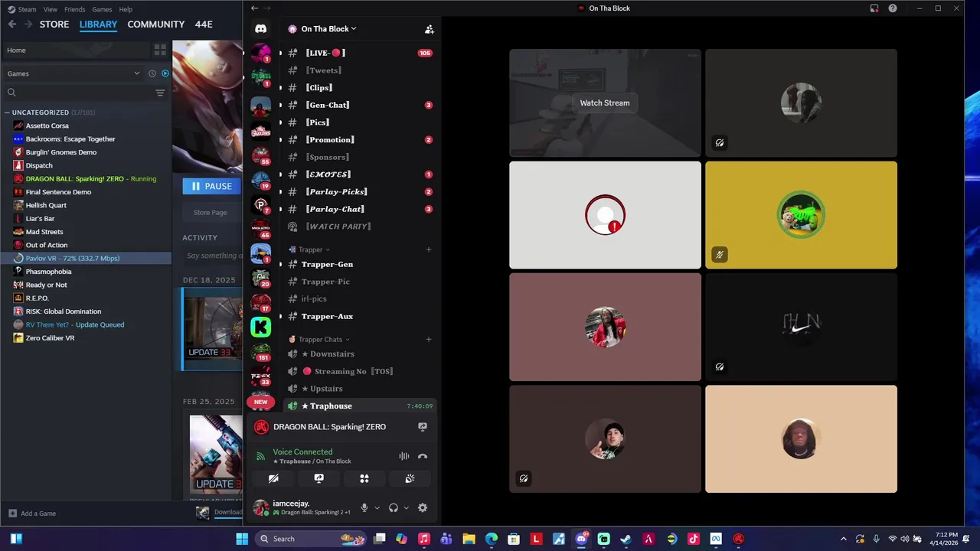Join the Downstairs voice channel

point(358,354)
